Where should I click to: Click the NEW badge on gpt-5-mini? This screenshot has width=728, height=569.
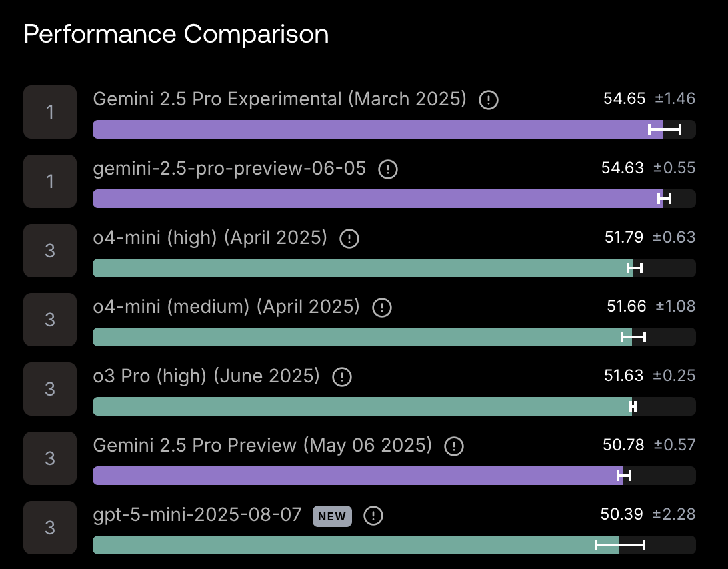pos(332,516)
